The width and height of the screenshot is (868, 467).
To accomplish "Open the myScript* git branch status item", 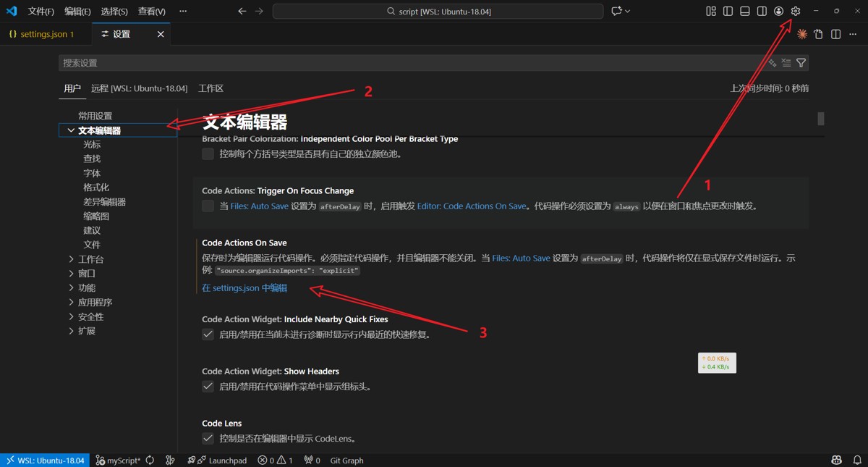I will point(119,460).
